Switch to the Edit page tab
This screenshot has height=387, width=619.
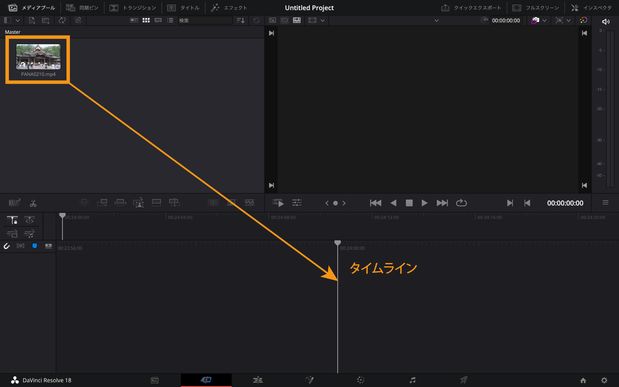[257, 380]
